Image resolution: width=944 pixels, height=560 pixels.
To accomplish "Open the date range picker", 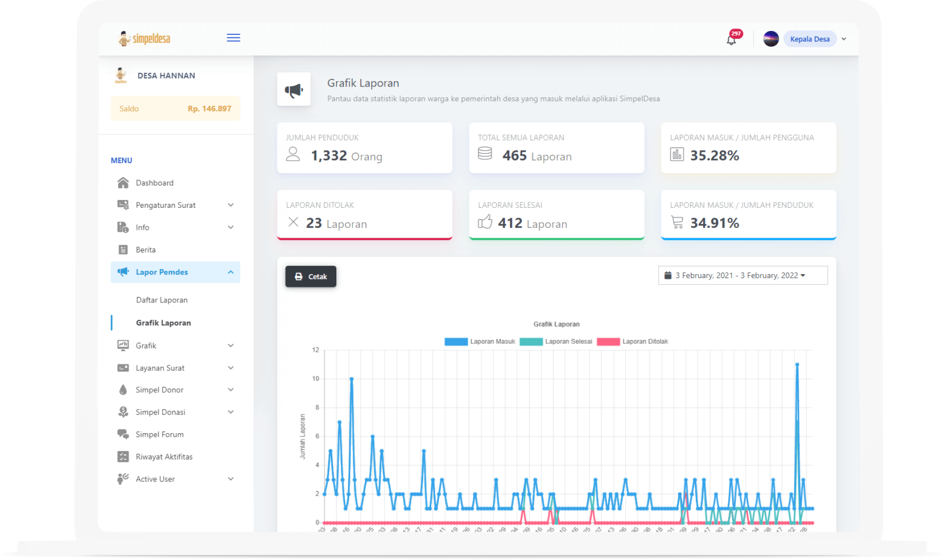I will [743, 276].
